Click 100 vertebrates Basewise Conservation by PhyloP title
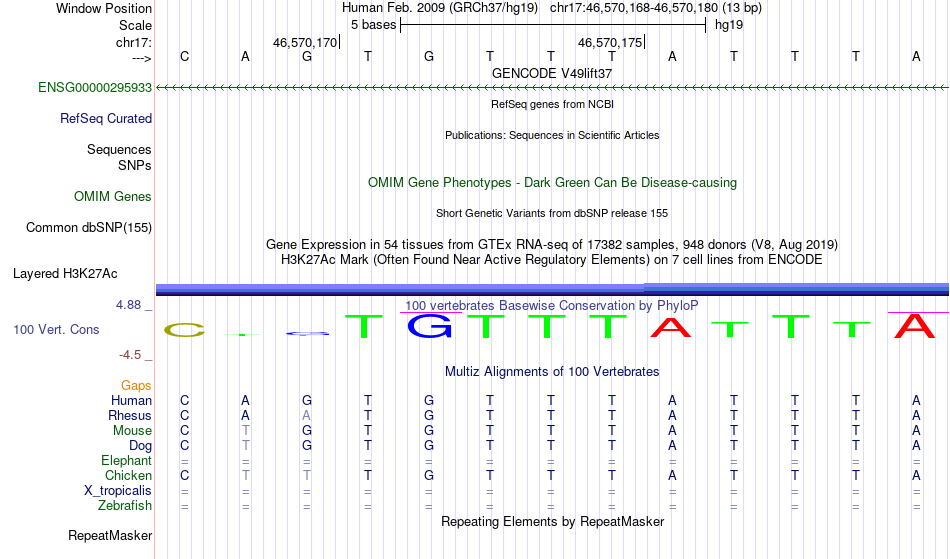The height and width of the screenshot is (559, 950). coord(552,306)
